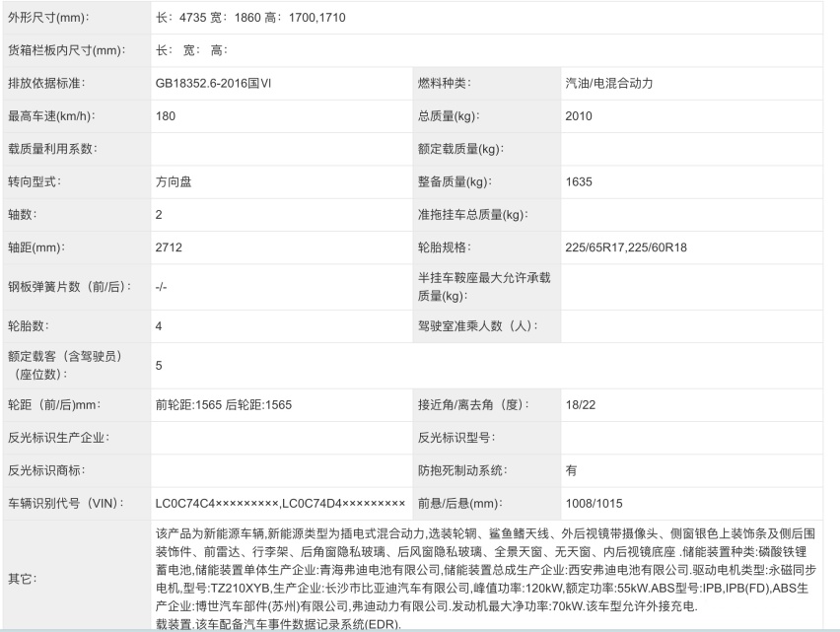The height and width of the screenshot is (632, 840).
Task: Select curb weight value 1635
Action: (579, 181)
